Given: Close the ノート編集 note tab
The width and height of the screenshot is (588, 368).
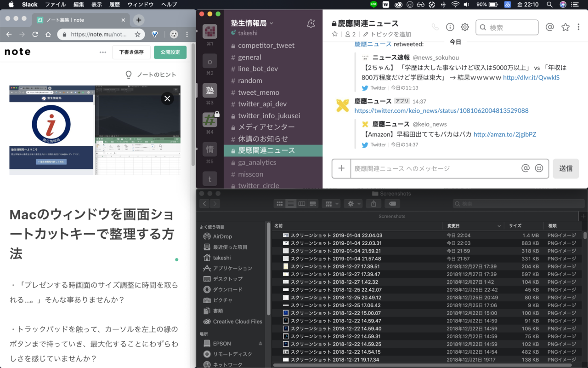Looking at the screenshot, I should [x=123, y=20].
